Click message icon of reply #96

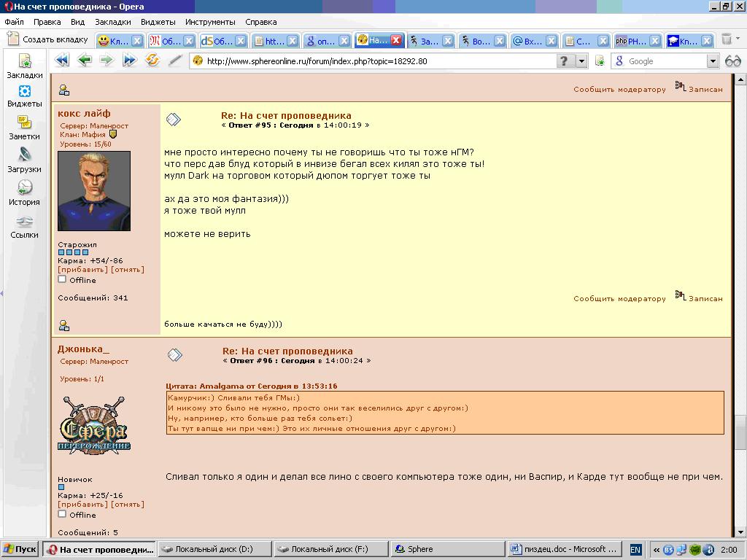pyautogui.click(x=175, y=355)
